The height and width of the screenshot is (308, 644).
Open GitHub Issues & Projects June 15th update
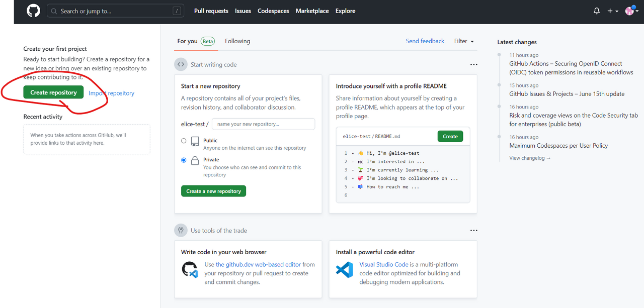click(567, 94)
